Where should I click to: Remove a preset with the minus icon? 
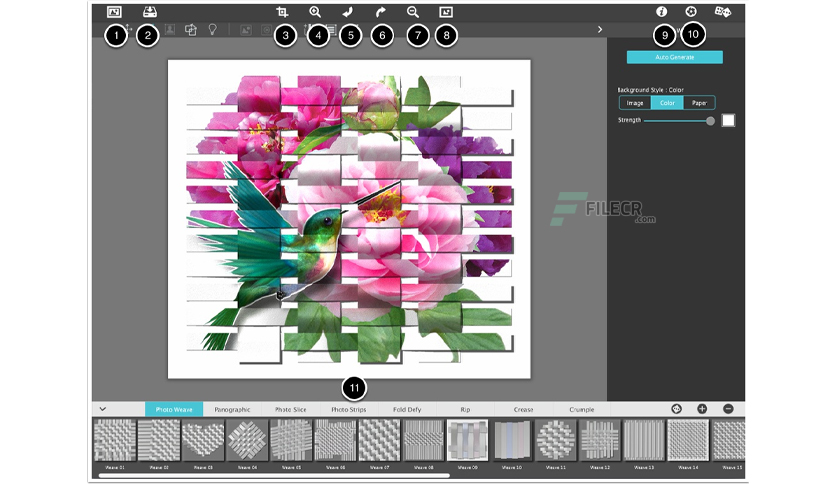pyautogui.click(x=728, y=409)
